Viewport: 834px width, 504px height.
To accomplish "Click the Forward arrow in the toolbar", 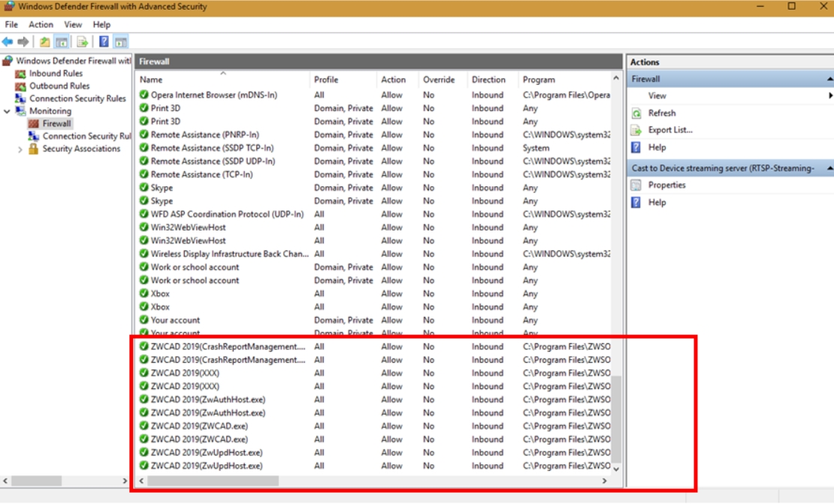I will 23,41.
